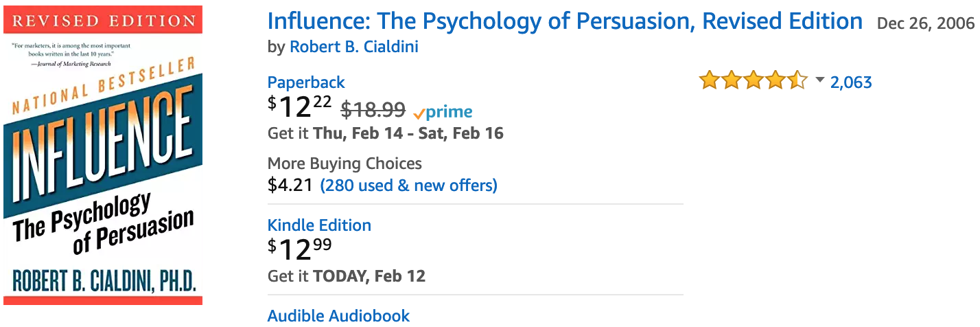
Task: Click the $4.21 More Buying Choices price
Action: [290, 185]
